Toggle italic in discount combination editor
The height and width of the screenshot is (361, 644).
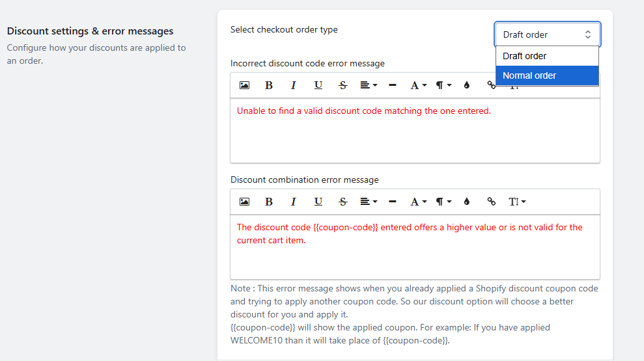pos(293,202)
